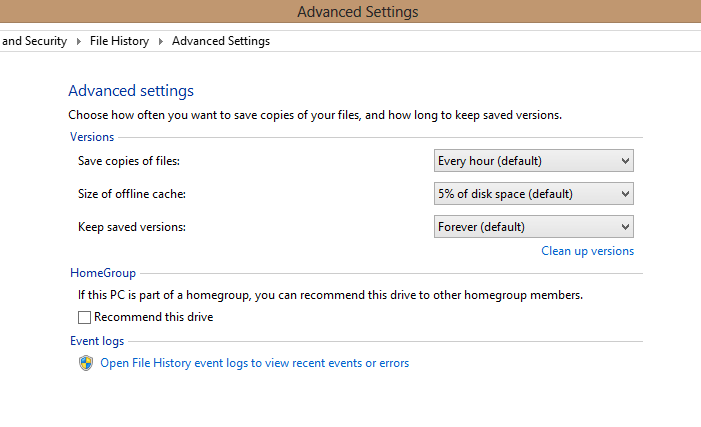Expand the breadcrumb arrow after 'File History'

160,41
